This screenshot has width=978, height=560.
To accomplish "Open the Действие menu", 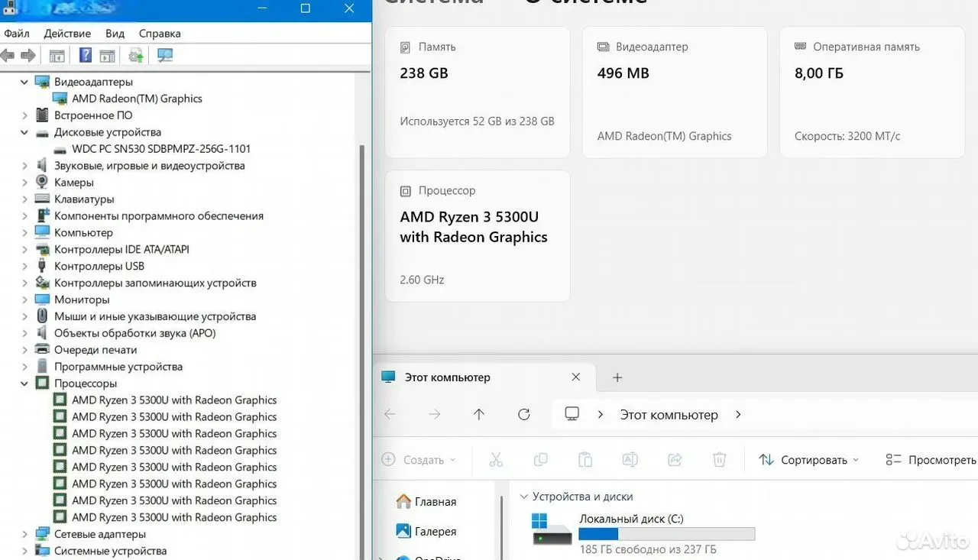I will [x=67, y=34].
